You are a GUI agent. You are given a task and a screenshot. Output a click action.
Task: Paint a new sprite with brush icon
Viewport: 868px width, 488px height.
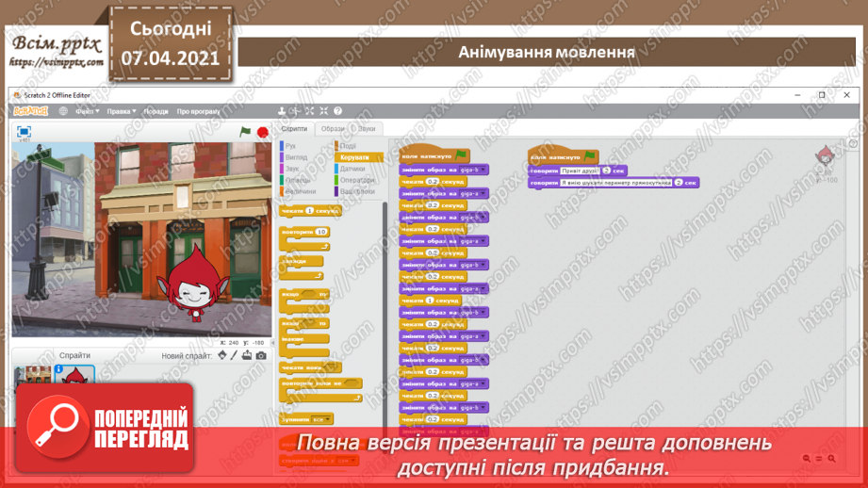tap(234, 355)
